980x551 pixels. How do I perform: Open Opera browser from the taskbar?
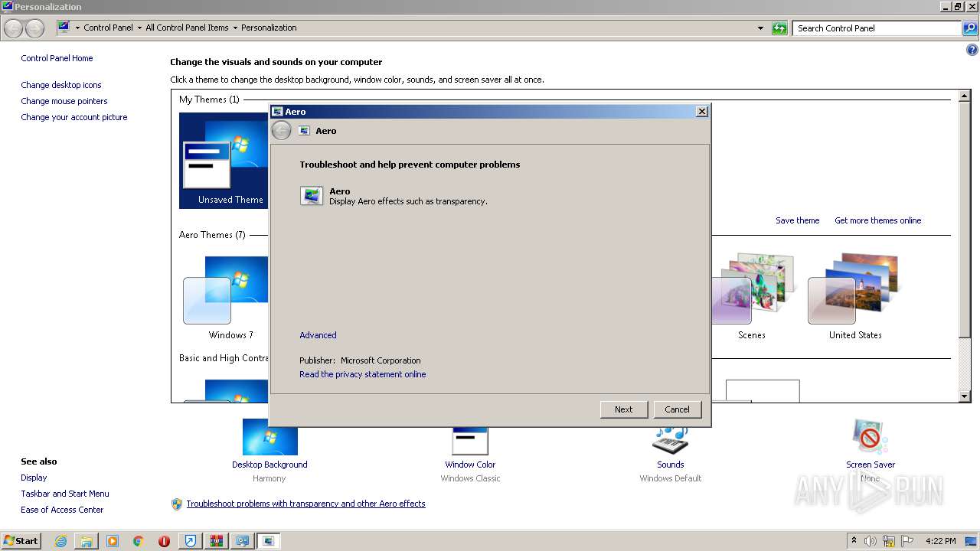click(x=164, y=541)
